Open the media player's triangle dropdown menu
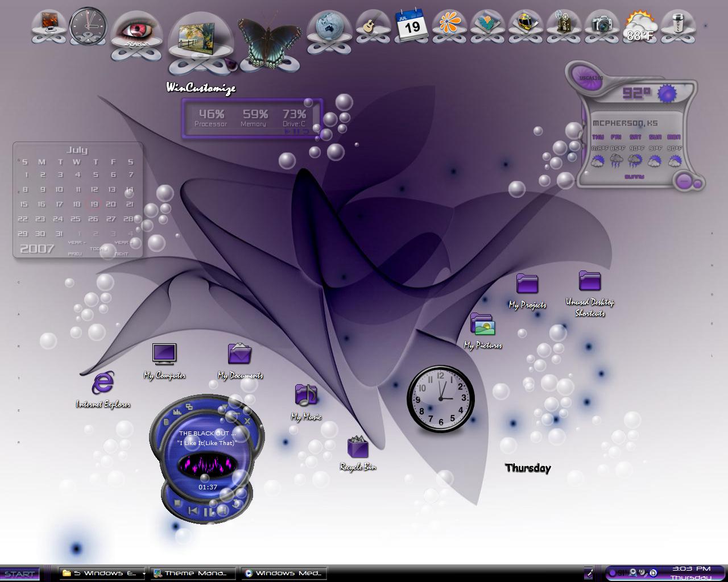The height and width of the screenshot is (582, 728). click(x=225, y=406)
